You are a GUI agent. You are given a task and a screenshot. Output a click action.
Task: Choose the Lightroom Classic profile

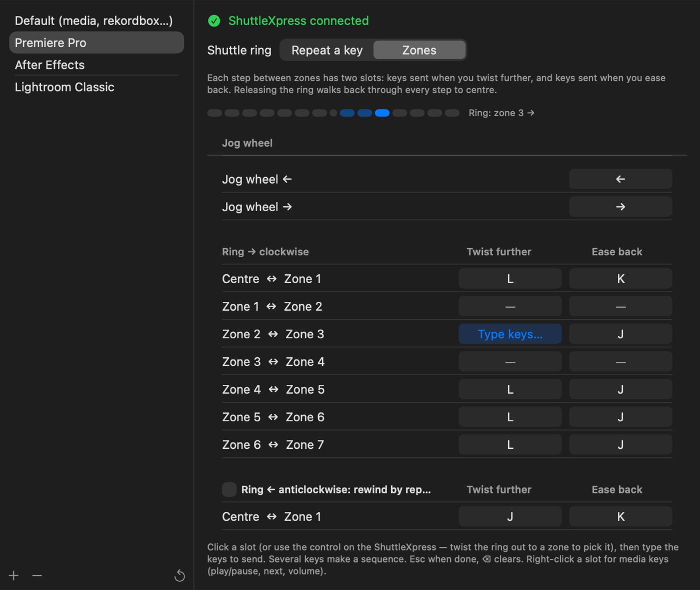coord(96,87)
